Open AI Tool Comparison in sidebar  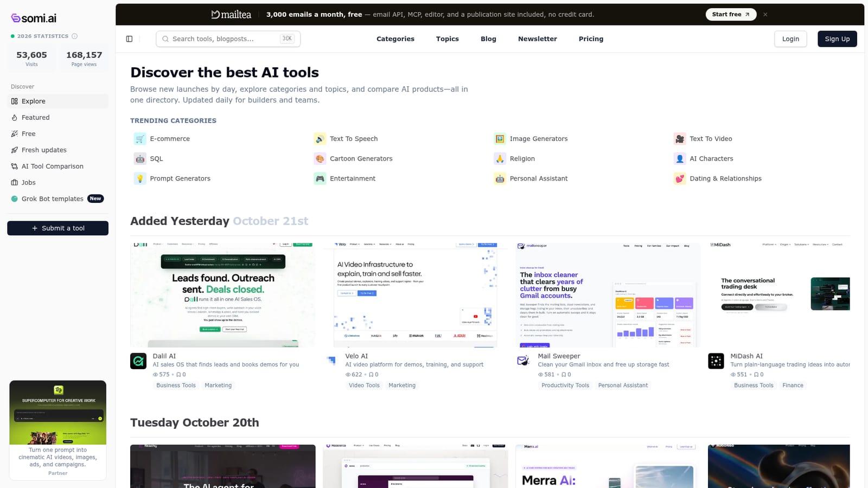tap(58, 166)
